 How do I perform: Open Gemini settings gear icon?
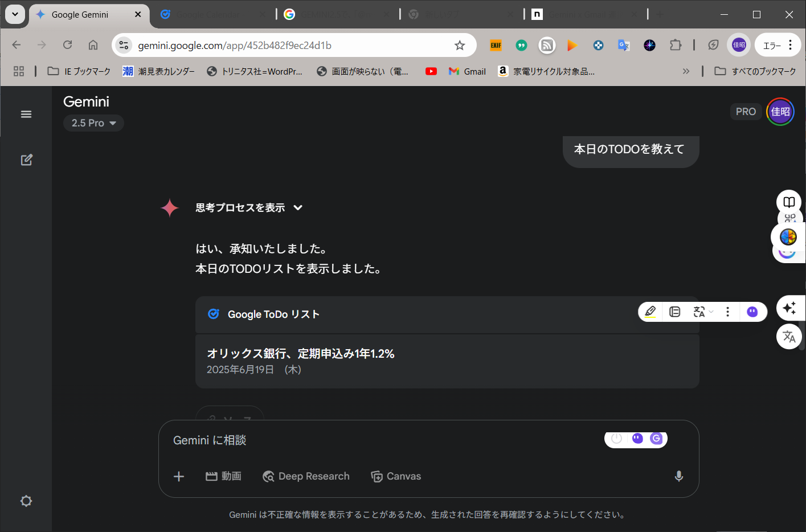pos(26,501)
